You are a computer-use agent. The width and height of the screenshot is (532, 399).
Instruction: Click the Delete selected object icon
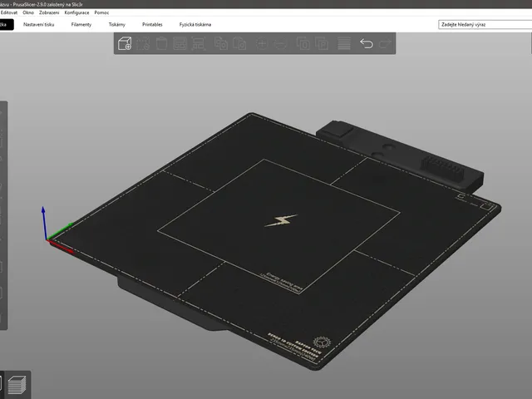coord(143,43)
